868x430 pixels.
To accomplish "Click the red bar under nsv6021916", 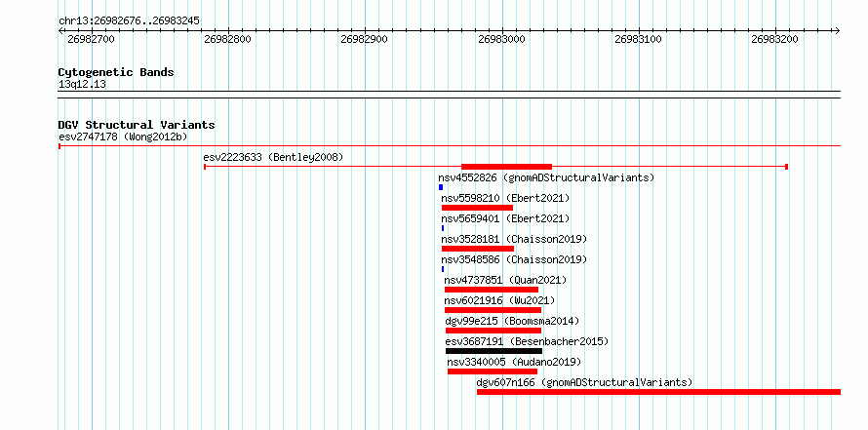I will coord(493,310).
